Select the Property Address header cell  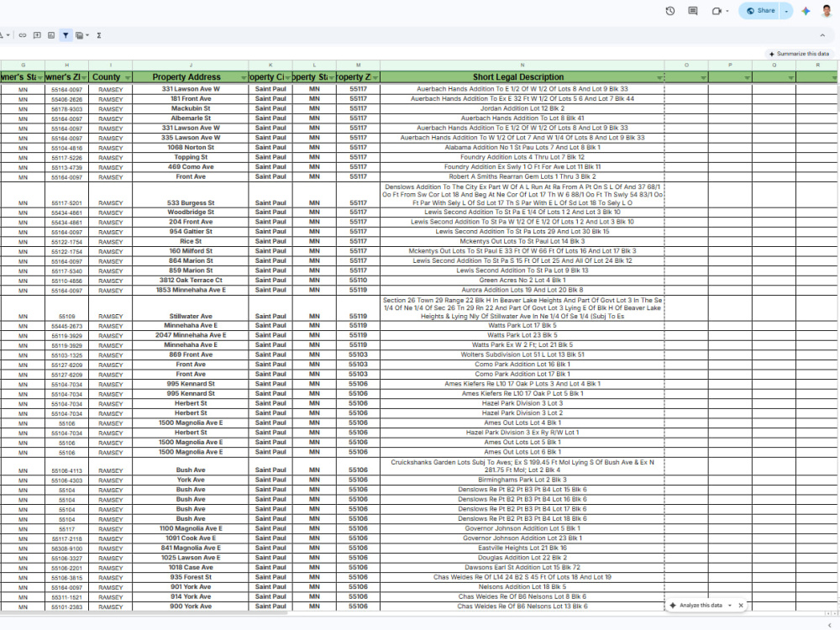pyautogui.click(x=191, y=77)
